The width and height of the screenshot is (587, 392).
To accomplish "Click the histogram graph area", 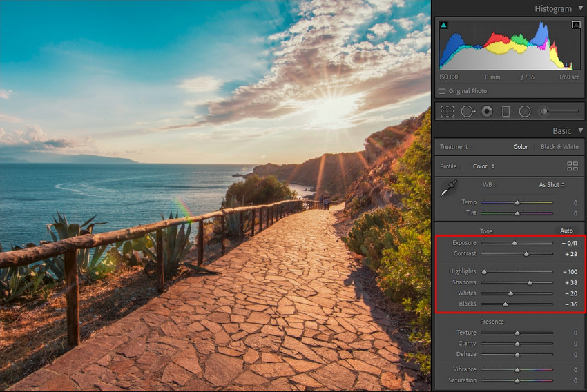I will 510,46.
